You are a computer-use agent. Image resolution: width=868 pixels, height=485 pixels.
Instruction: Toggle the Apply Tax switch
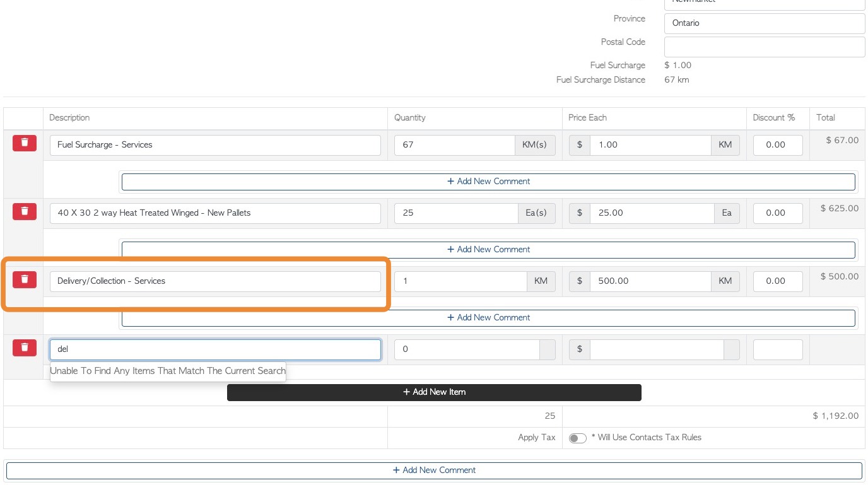click(577, 438)
